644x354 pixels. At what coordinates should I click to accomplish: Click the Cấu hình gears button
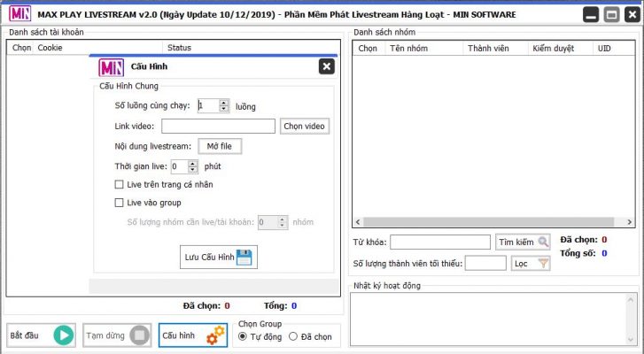point(193,335)
